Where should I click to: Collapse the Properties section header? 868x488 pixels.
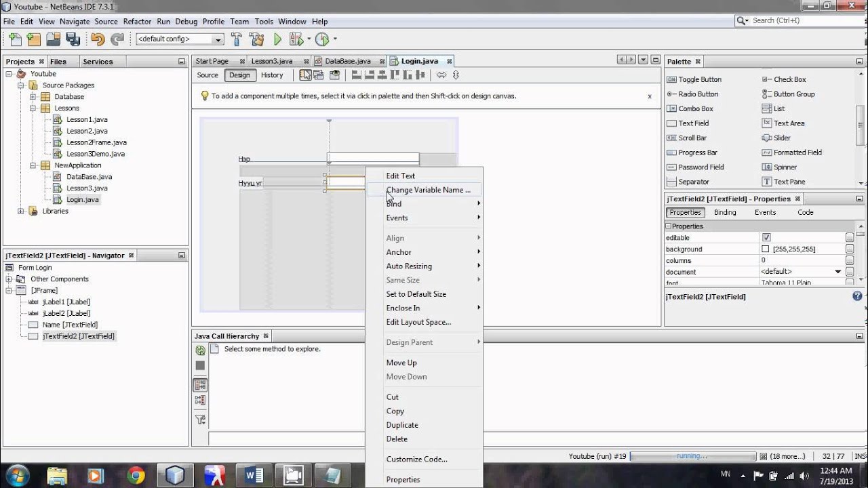[x=668, y=226]
